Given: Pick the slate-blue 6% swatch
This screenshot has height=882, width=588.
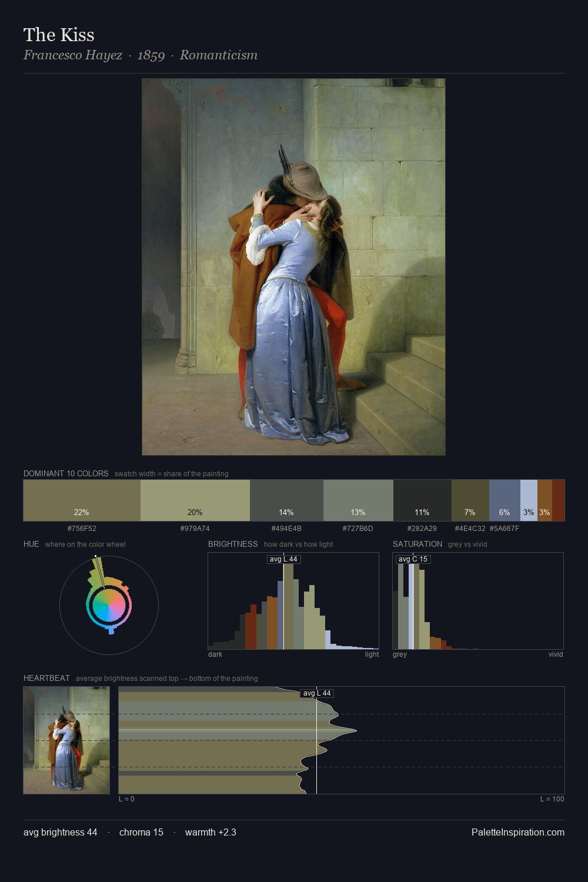Looking at the screenshot, I should (505, 500).
